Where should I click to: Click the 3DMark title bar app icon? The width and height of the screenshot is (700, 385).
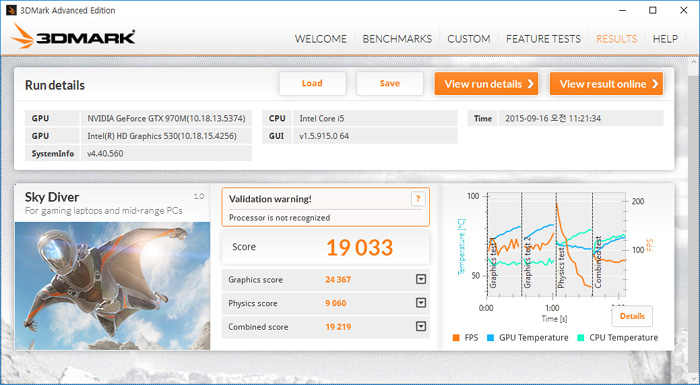pos(11,10)
